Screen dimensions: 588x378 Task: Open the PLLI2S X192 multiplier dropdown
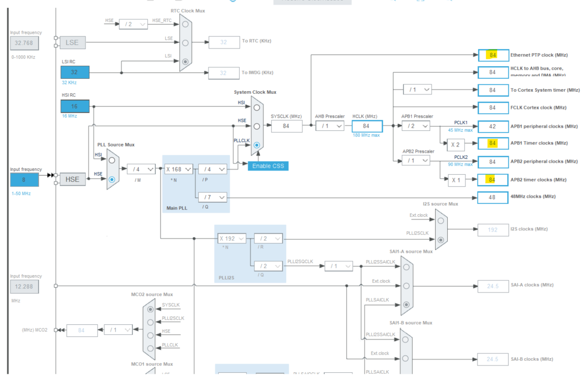(x=231, y=238)
